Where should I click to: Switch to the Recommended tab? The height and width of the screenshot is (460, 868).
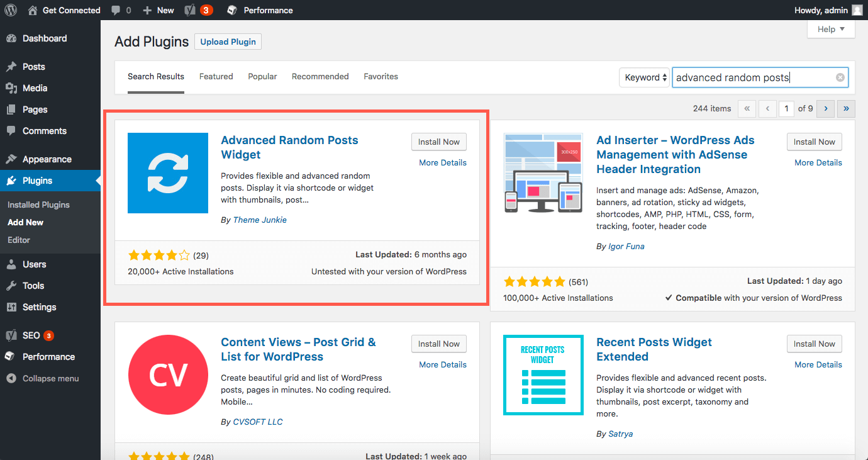point(320,77)
